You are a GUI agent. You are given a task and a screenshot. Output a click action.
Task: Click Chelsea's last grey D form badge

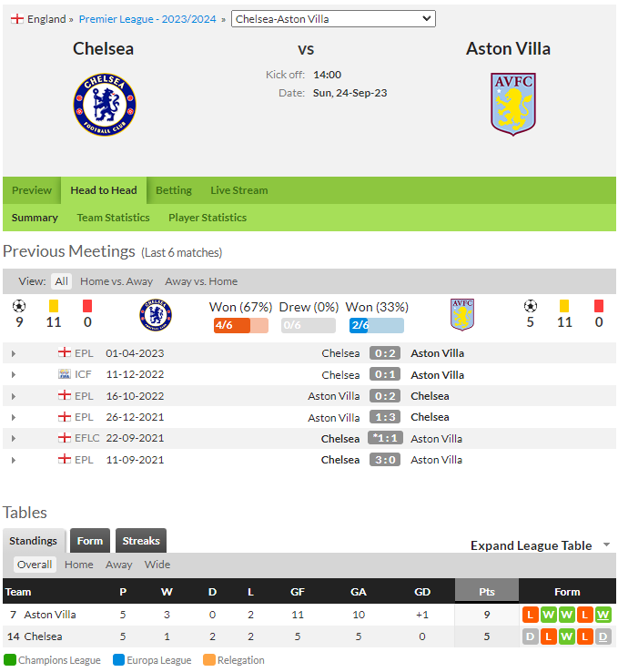(x=603, y=636)
